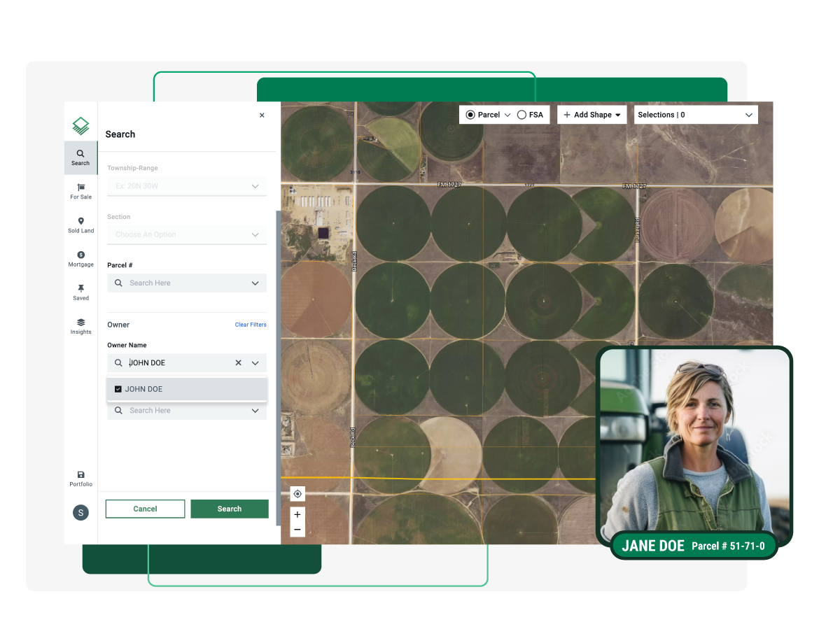
Task: Open Sold Land pin icon
Action: click(80, 225)
